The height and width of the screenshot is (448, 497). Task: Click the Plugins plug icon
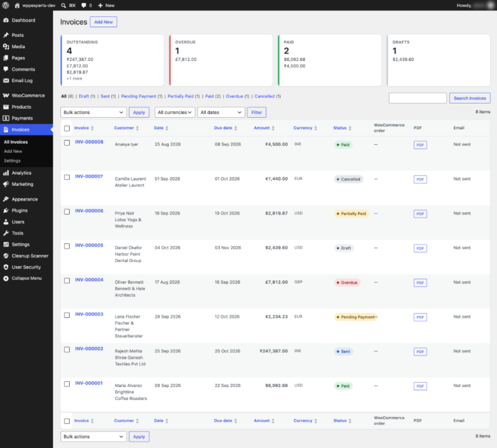(6, 210)
